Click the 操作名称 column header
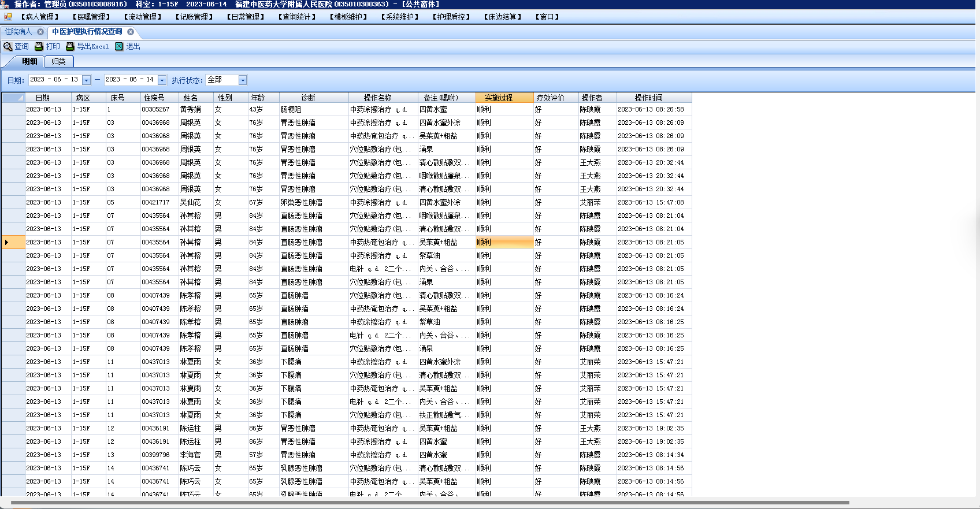Viewport: 980px width, 509px height. pos(383,98)
